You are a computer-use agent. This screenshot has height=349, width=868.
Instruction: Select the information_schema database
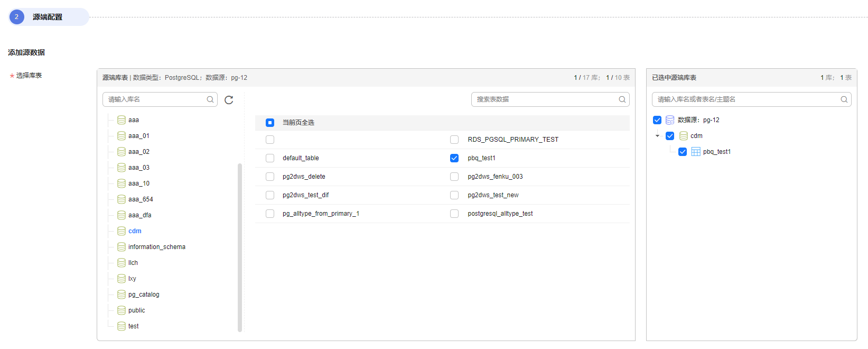pyautogui.click(x=156, y=247)
